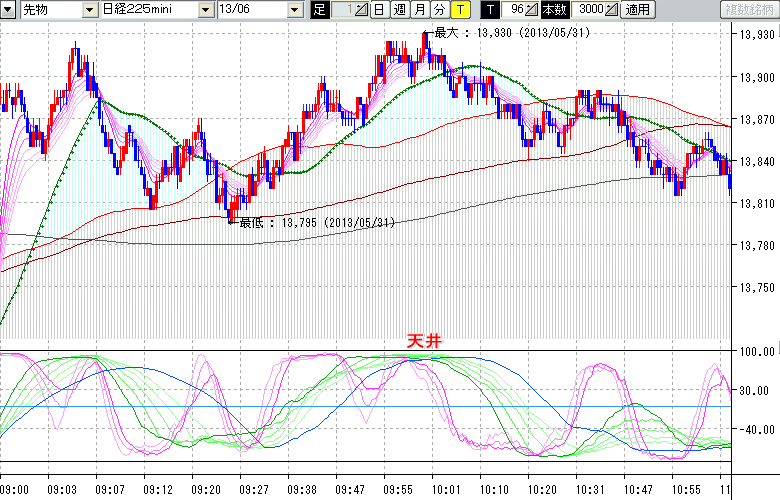Click the 足 bar label icon
Screen dimensions: 780x500
click(319, 10)
